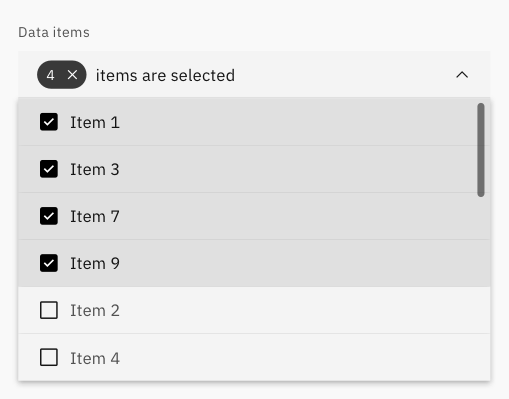Pick the Item 4 option label
The width and height of the screenshot is (509, 399).
pos(95,358)
